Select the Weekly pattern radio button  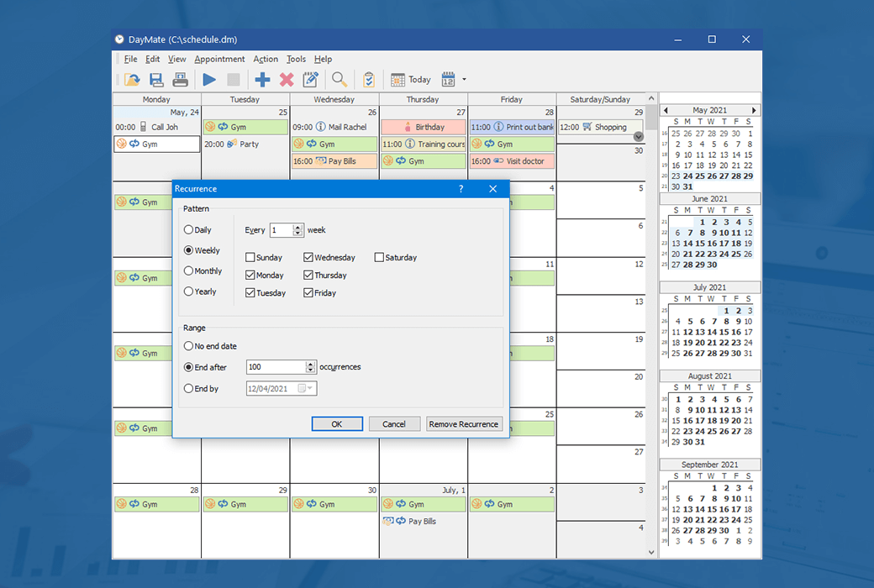point(188,250)
